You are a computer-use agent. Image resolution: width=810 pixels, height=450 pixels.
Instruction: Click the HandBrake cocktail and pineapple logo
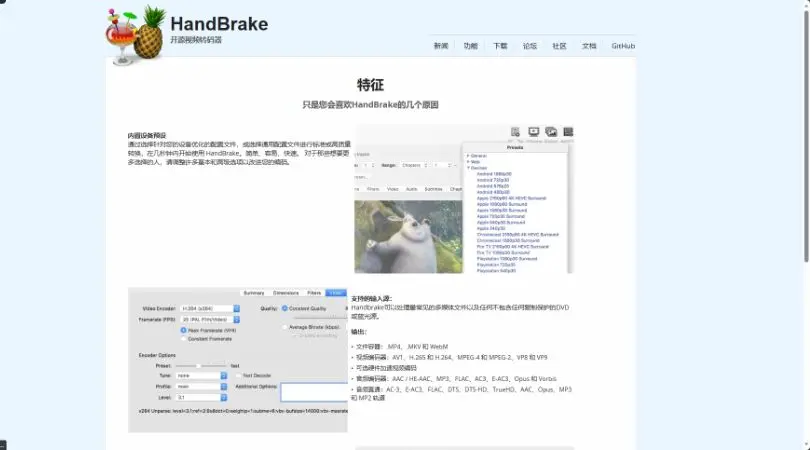coord(135,35)
